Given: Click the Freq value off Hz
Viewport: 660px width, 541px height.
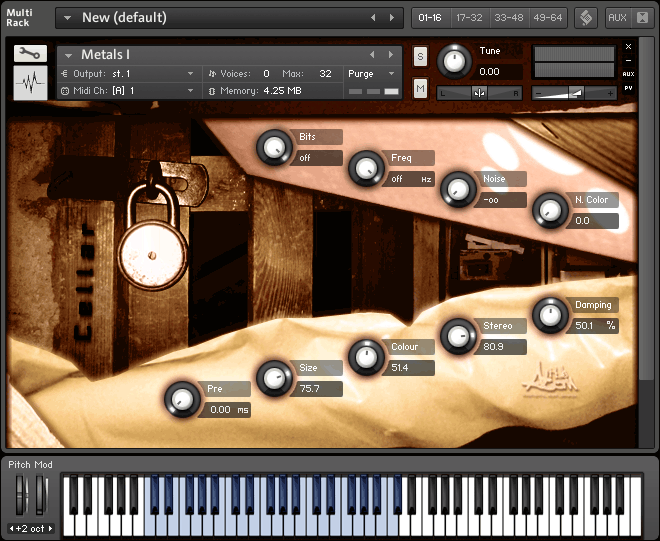Looking at the screenshot, I should pos(409,179).
